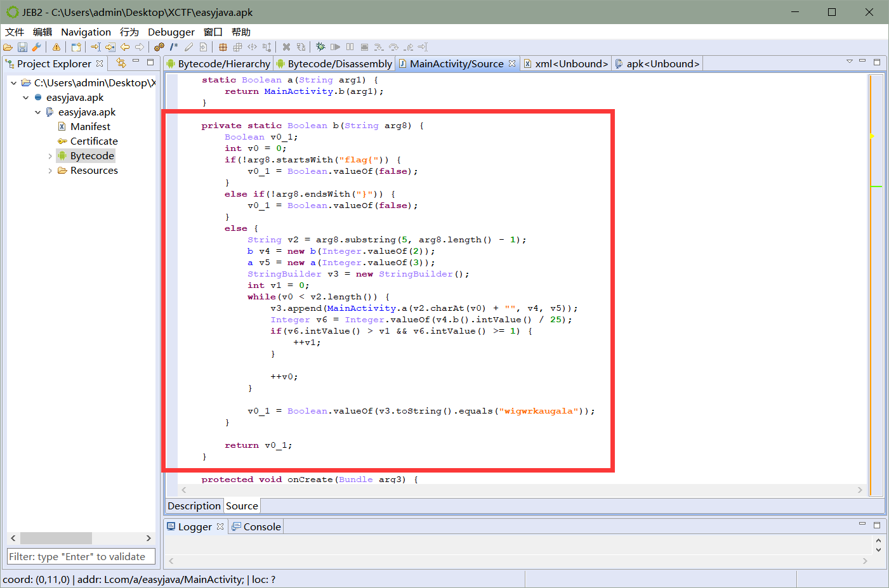This screenshot has width=889, height=588.
Task: Click the green bug debugger start icon
Action: point(320,47)
